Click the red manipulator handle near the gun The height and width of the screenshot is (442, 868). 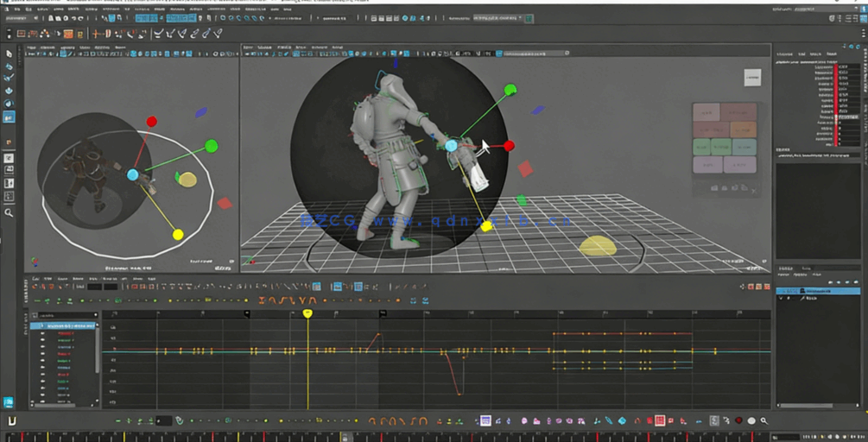[509, 146]
